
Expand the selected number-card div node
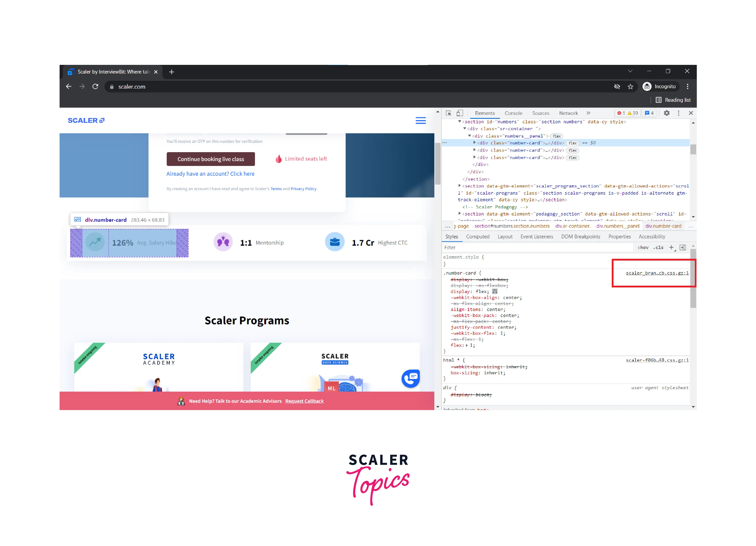tap(474, 143)
